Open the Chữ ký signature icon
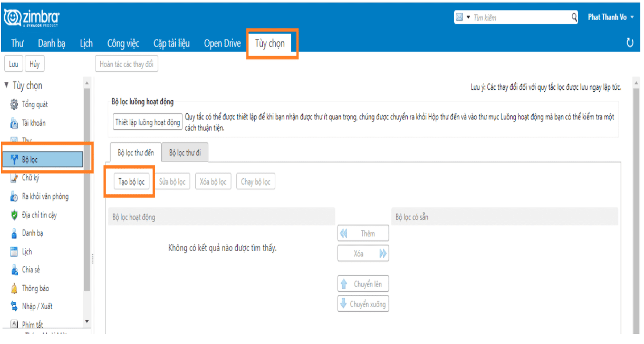Viewport: 644px width, 344px height. pos(14,178)
